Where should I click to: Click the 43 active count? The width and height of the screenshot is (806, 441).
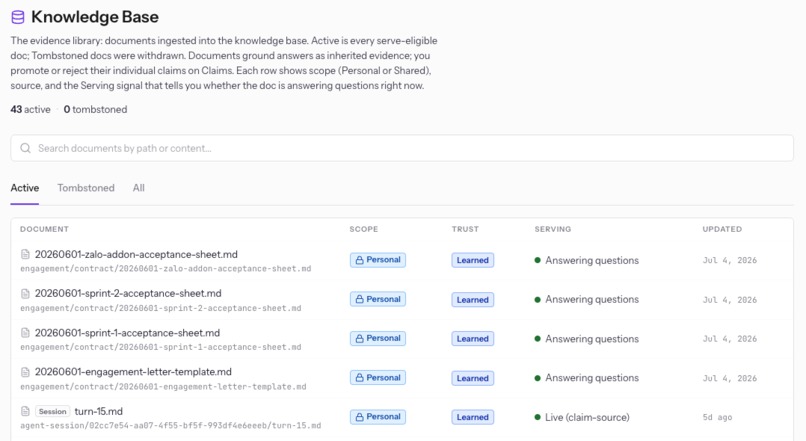[30, 109]
